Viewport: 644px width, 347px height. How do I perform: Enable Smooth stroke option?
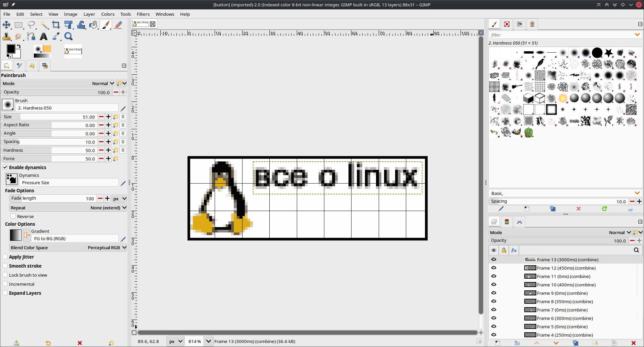pyautogui.click(x=5, y=266)
